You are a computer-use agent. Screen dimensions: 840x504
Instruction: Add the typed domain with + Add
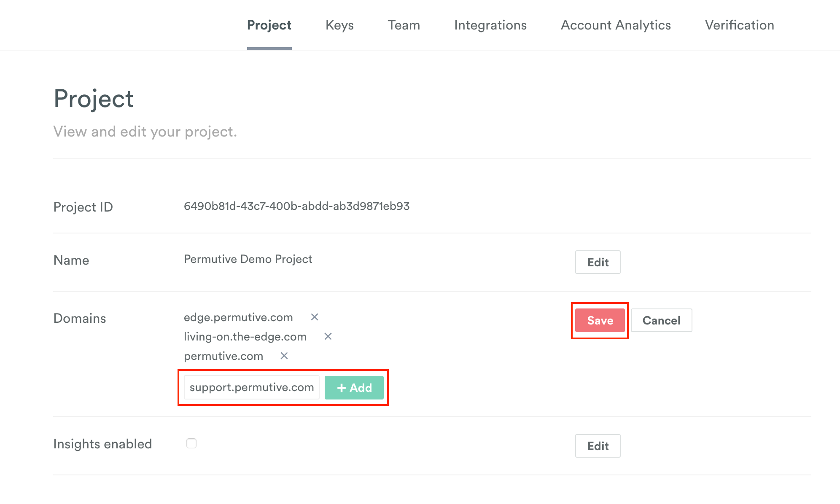[x=354, y=388]
